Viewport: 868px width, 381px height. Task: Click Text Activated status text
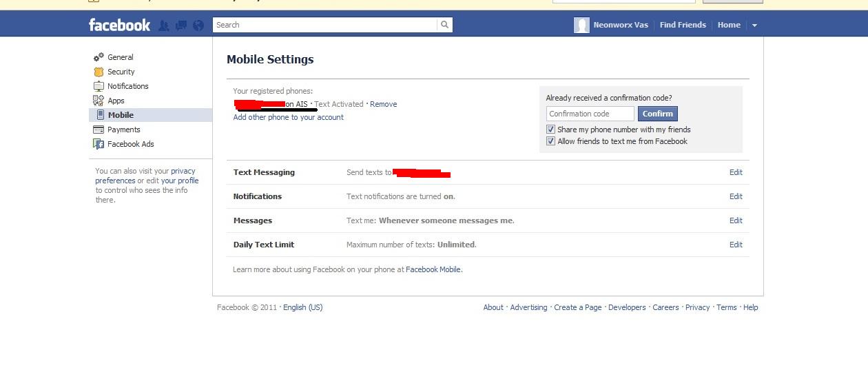338,104
